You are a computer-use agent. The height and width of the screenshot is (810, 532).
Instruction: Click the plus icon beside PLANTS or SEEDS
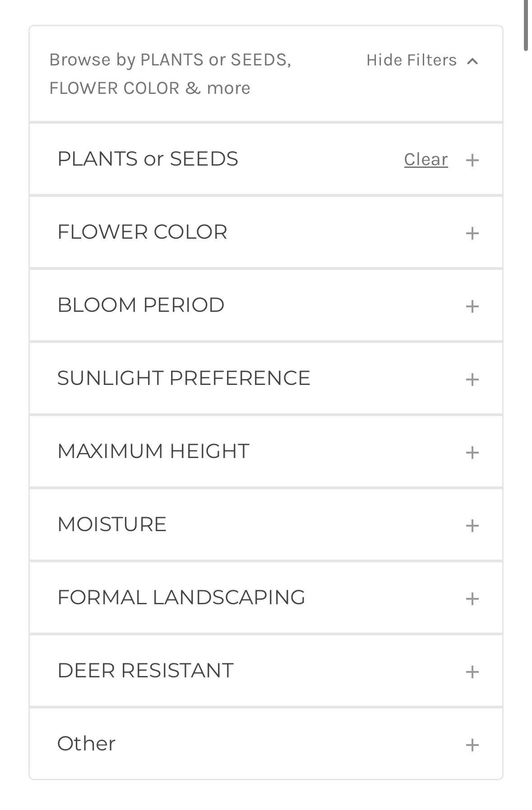point(472,160)
